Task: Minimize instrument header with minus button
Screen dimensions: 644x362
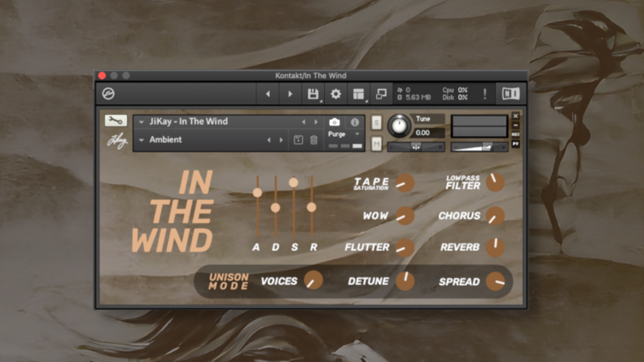Action: click(x=515, y=125)
